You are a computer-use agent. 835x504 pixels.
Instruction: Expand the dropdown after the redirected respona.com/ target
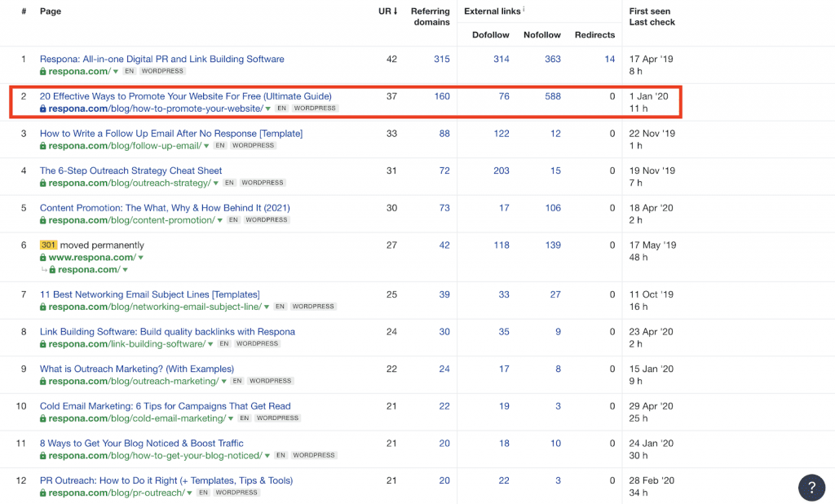(x=125, y=270)
